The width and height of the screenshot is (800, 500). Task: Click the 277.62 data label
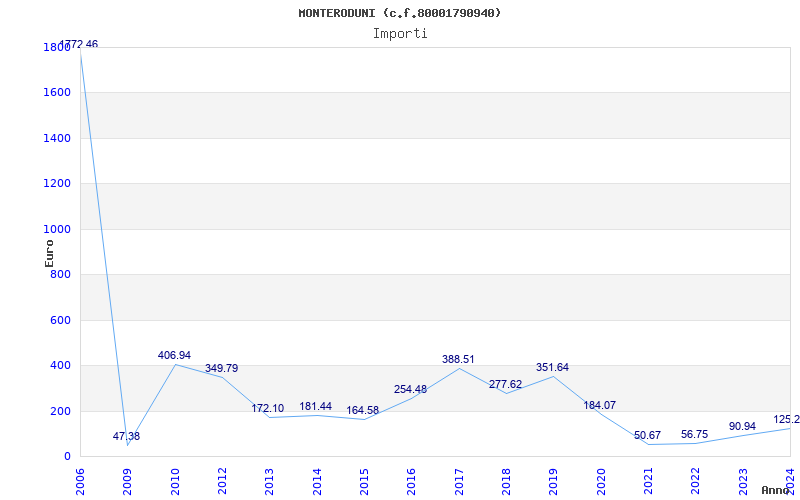click(x=506, y=384)
